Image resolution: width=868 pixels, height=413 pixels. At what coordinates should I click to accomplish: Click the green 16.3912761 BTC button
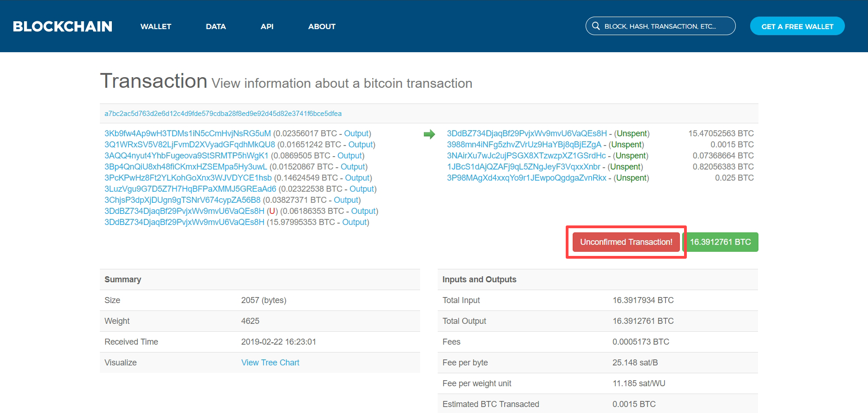tap(720, 242)
